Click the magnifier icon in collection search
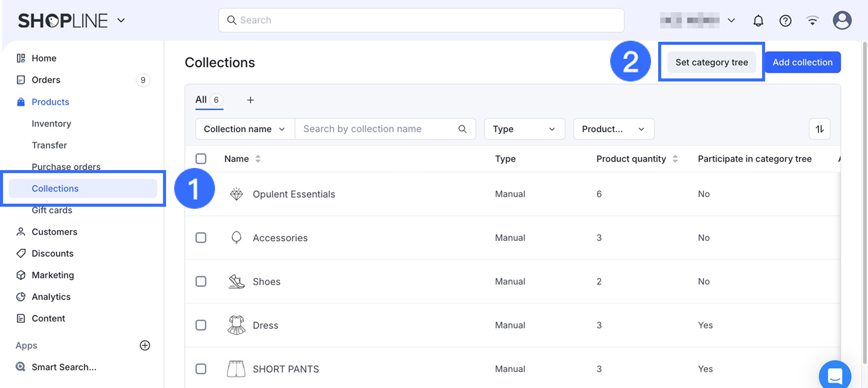The image size is (868, 388). click(x=462, y=129)
